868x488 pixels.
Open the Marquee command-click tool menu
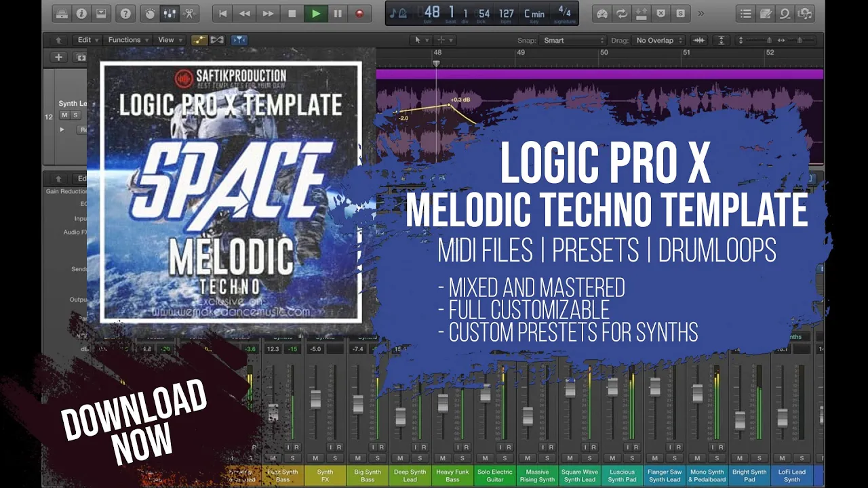[x=443, y=40]
